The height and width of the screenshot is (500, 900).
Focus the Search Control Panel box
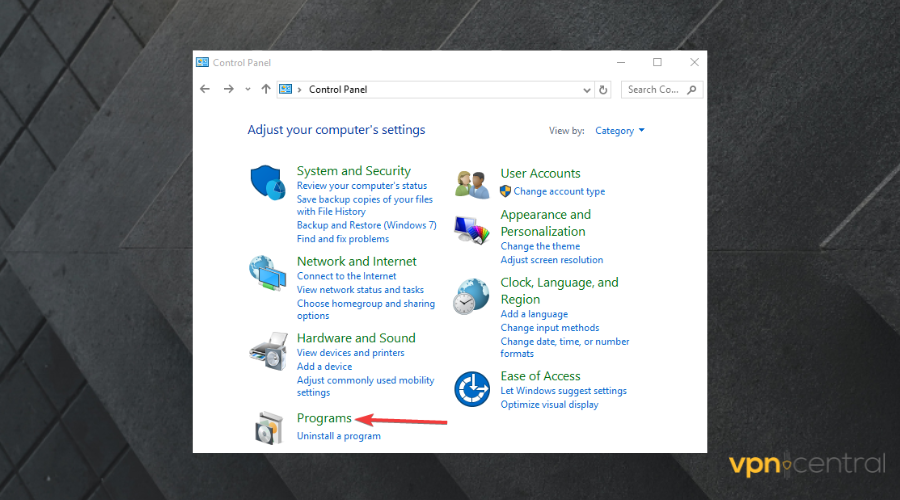[x=662, y=90]
